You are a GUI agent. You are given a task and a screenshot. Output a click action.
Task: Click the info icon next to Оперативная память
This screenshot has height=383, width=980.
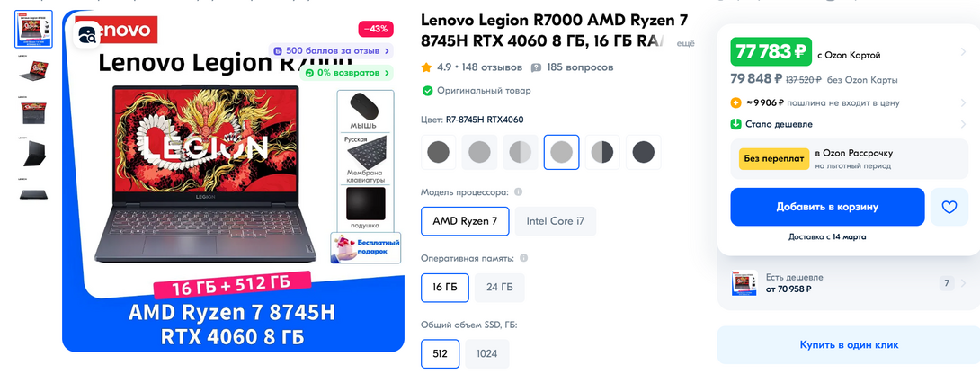click(x=524, y=258)
